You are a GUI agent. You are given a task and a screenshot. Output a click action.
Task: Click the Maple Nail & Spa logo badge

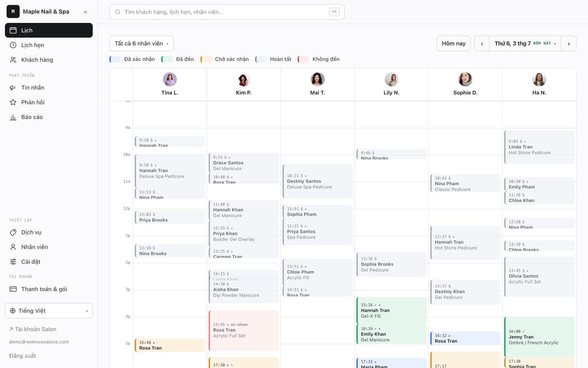pos(13,12)
